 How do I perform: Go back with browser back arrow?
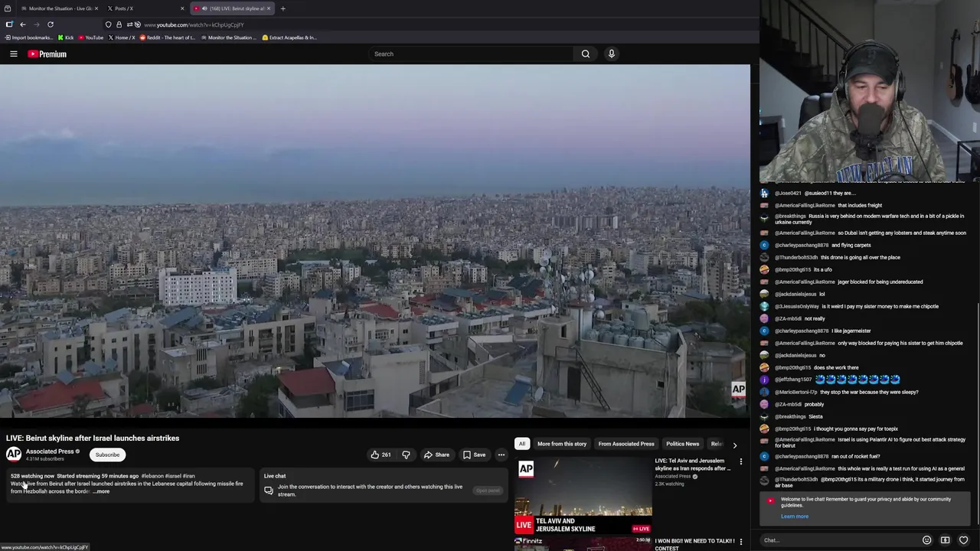pos(23,24)
